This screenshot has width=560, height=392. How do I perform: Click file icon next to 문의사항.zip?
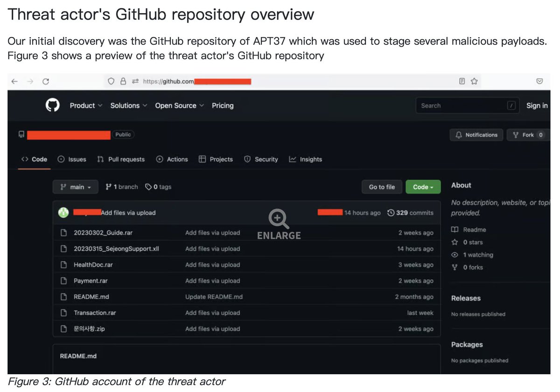point(64,329)
